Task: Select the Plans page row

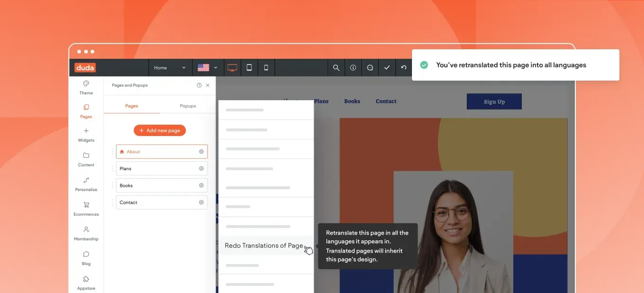Action: point(161,168)
